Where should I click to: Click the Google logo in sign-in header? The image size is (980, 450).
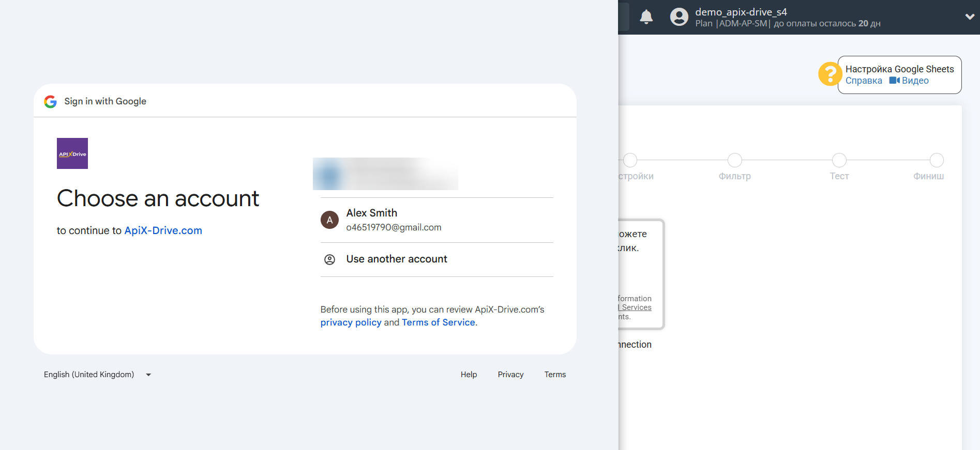pos(50,101)
